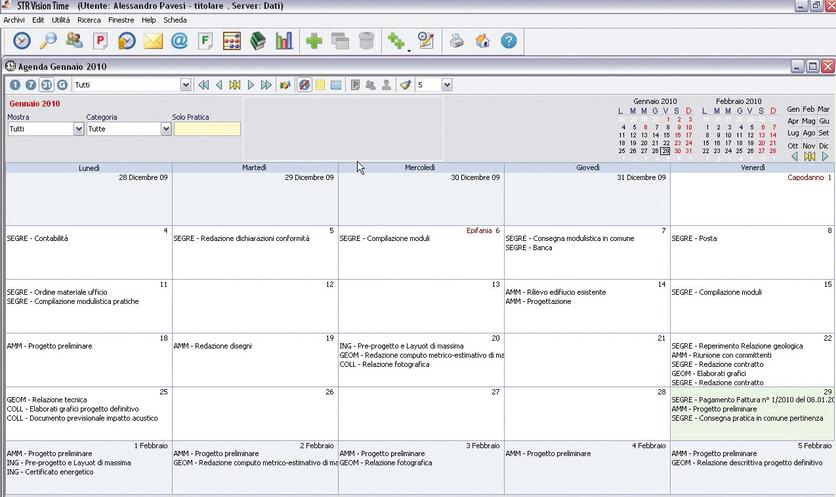Expand the Mostra dropdown
The image size is (836, 497).
(79, 129)
